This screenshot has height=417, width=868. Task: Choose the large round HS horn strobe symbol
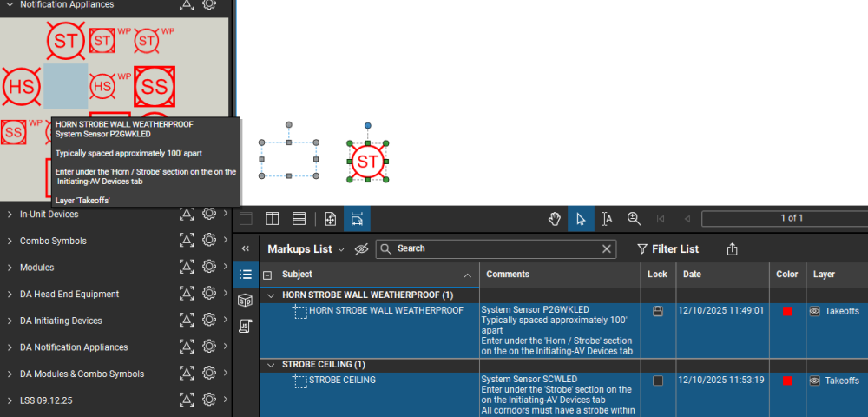click(22, 86)
